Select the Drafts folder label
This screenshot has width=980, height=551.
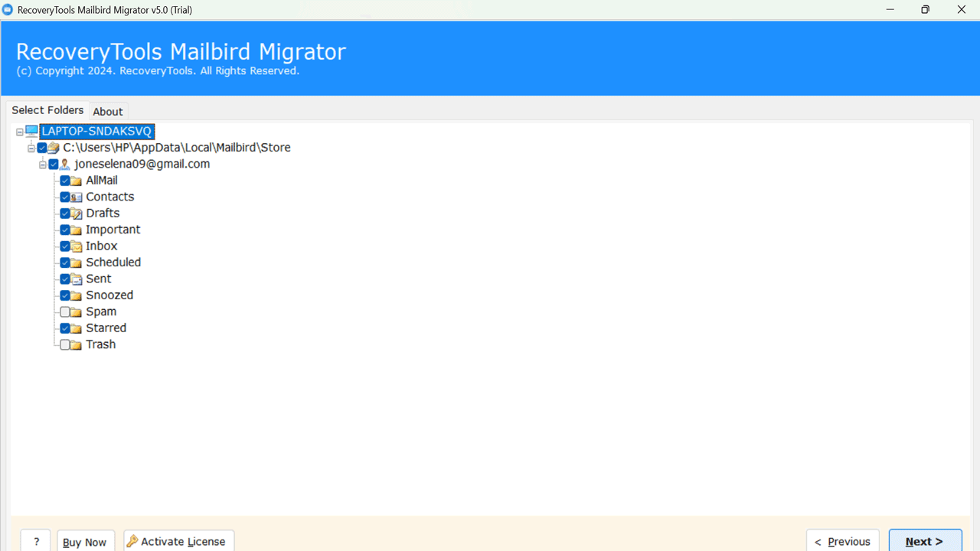point(103,214)
